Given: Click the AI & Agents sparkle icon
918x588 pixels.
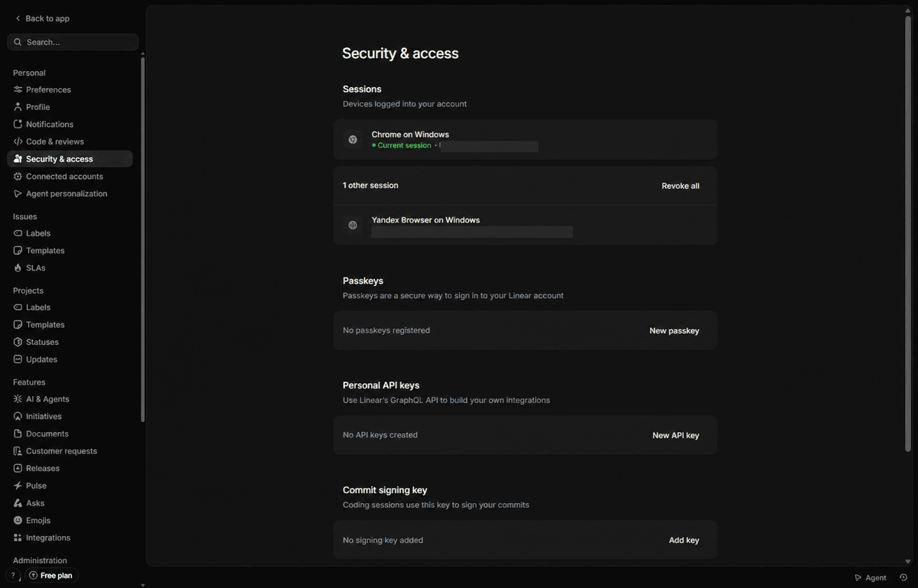Looking at the screenshot, I should [18, 399].
